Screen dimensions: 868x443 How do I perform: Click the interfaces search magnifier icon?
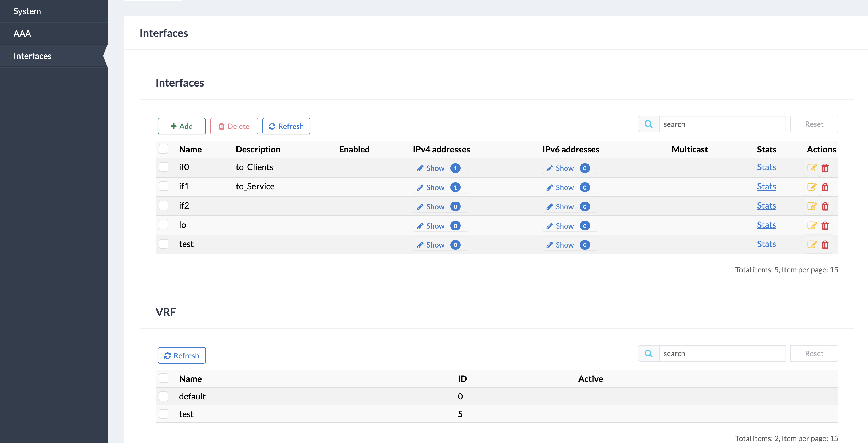tap(648, 124)
